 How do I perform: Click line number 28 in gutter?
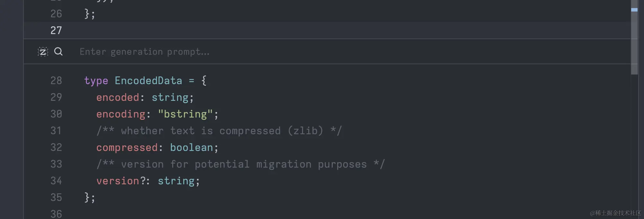pos(56,81)
